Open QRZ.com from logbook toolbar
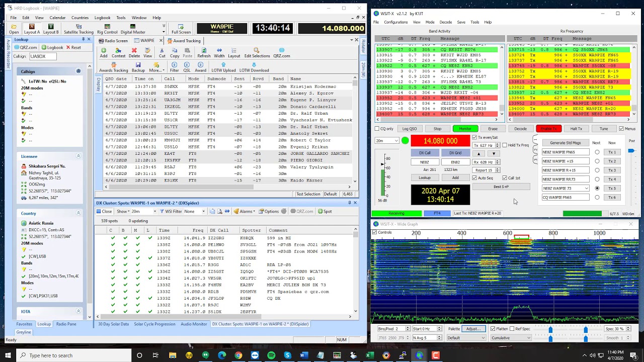 click(281, 53)
